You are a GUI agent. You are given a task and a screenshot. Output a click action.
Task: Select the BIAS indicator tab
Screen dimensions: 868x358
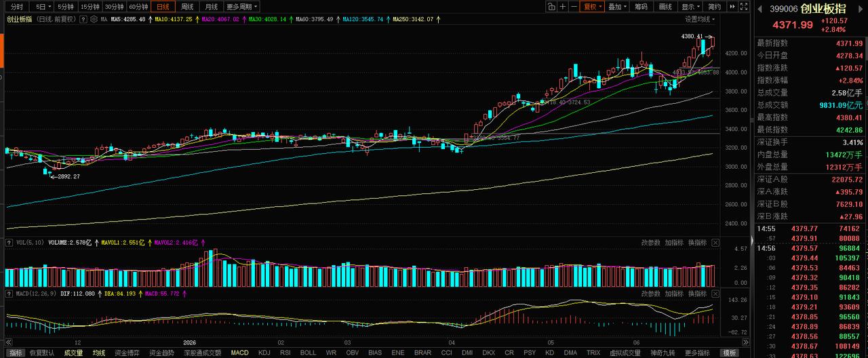pyautogui.click(x=375, y=353)
